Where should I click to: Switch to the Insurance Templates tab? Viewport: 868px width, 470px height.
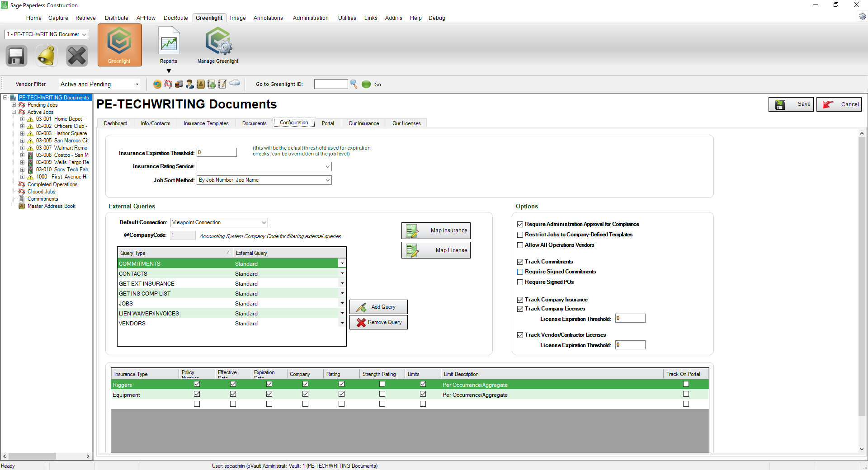206,123
